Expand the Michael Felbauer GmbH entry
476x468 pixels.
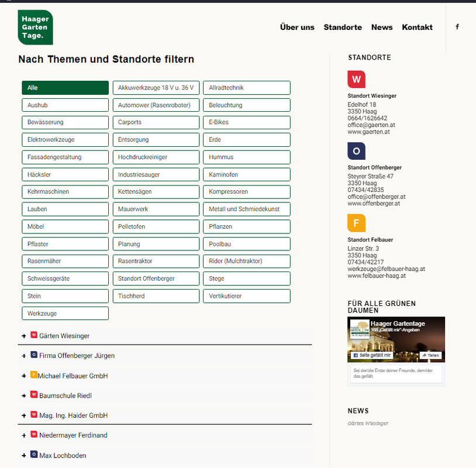(x=24, y=376)
